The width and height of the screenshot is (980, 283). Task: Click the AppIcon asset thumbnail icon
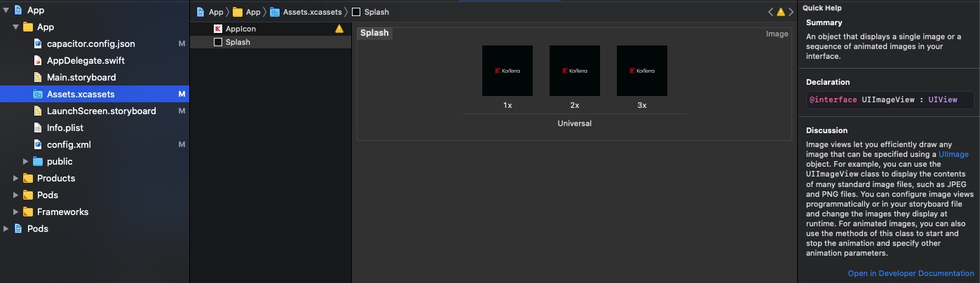point(218,29)
